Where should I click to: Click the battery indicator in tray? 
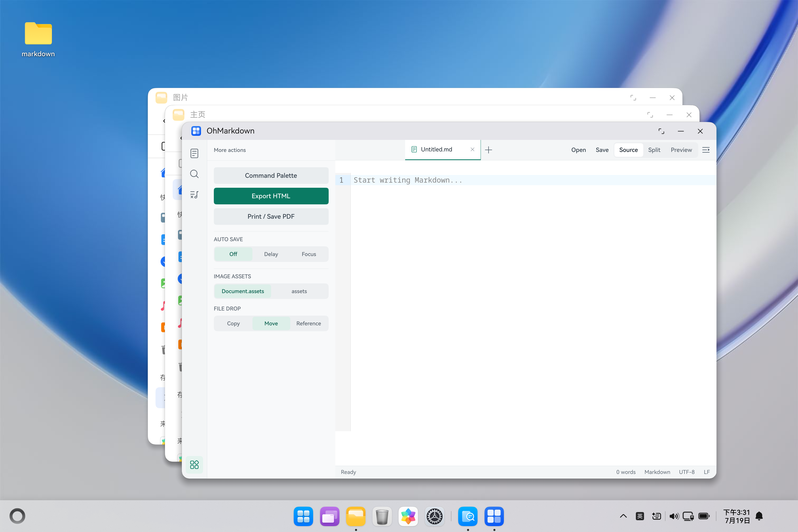coord(704,516)
